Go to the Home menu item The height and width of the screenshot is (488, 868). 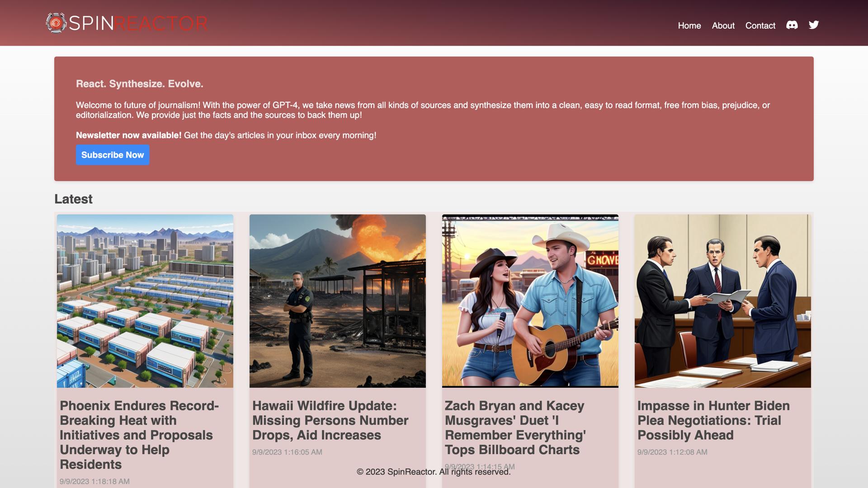click(689, 26)
